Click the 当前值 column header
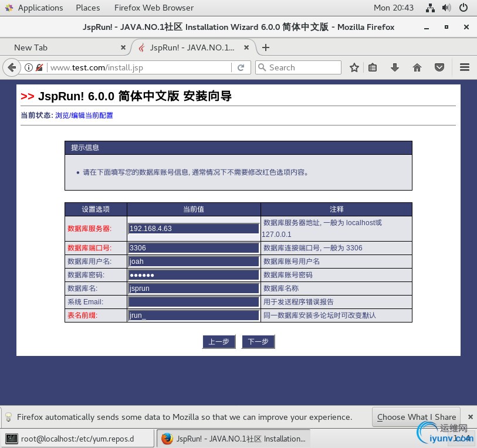The width and height of the screenshot is (477, 448). pyautogui.click(x=194, y=209)
